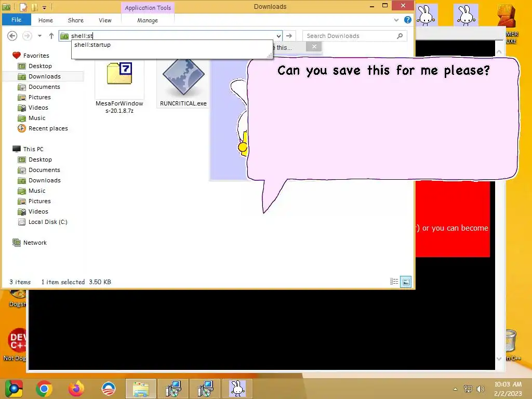This screenshot has height=399, width=532.
Task: Open Videos under This PC
Action: pyautogui.click(x=38, y=211)
